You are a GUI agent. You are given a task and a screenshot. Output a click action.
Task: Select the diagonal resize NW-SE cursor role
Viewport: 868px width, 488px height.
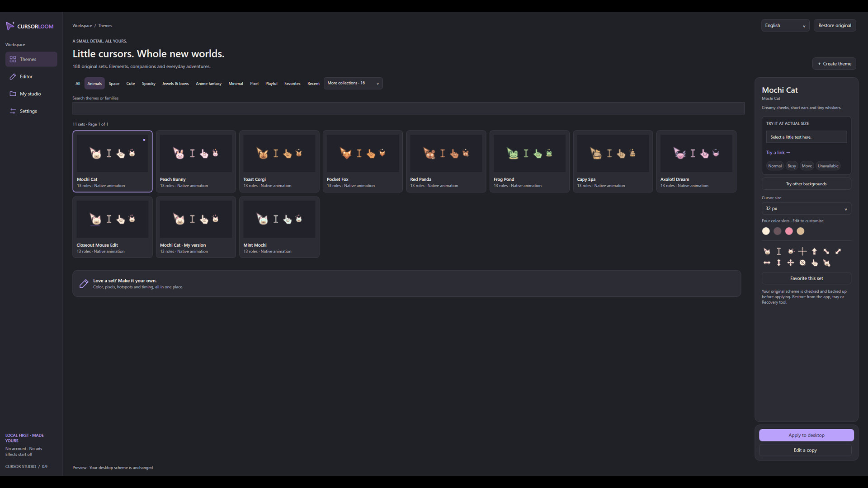(x=826, y=251)
